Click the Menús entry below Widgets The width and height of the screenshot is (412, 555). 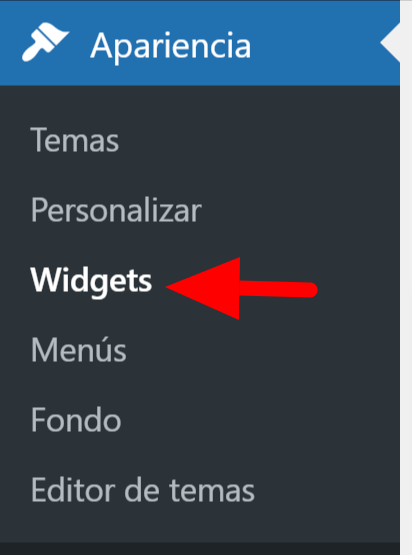(79, 350)
